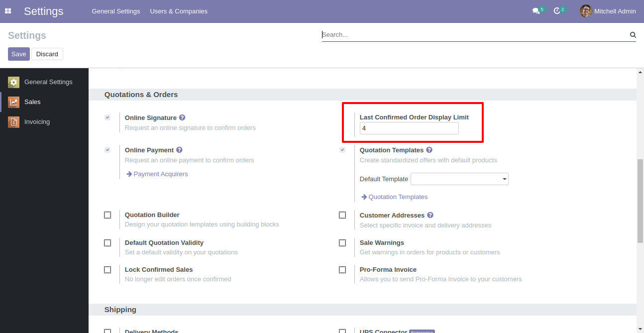
Task: Click the scrollbar up arrow
Action: (640, 72)
